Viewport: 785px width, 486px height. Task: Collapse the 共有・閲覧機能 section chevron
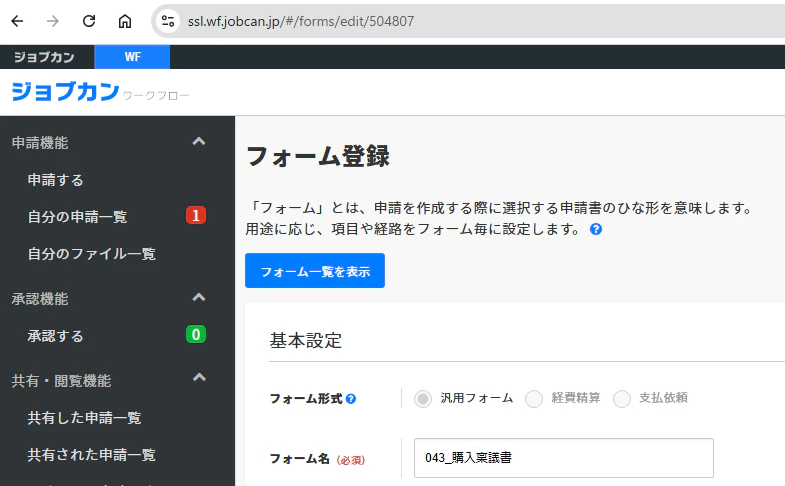pos(199,378)
